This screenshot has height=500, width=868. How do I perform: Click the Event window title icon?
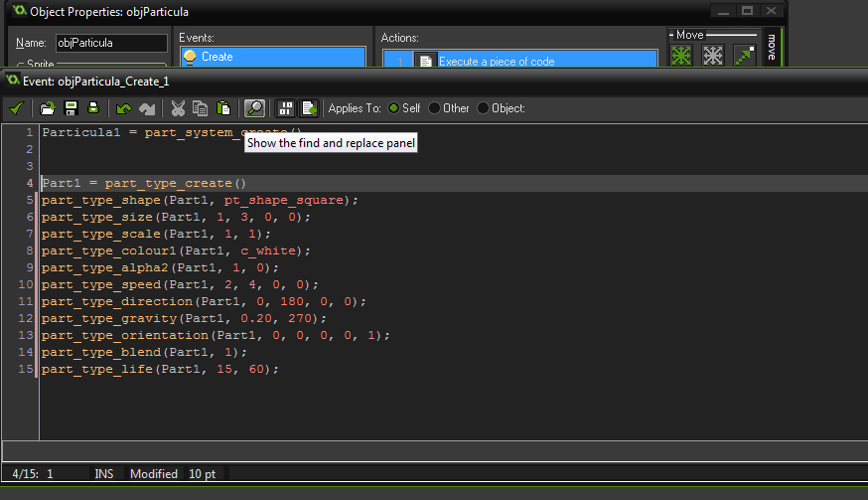click(12, 81)
